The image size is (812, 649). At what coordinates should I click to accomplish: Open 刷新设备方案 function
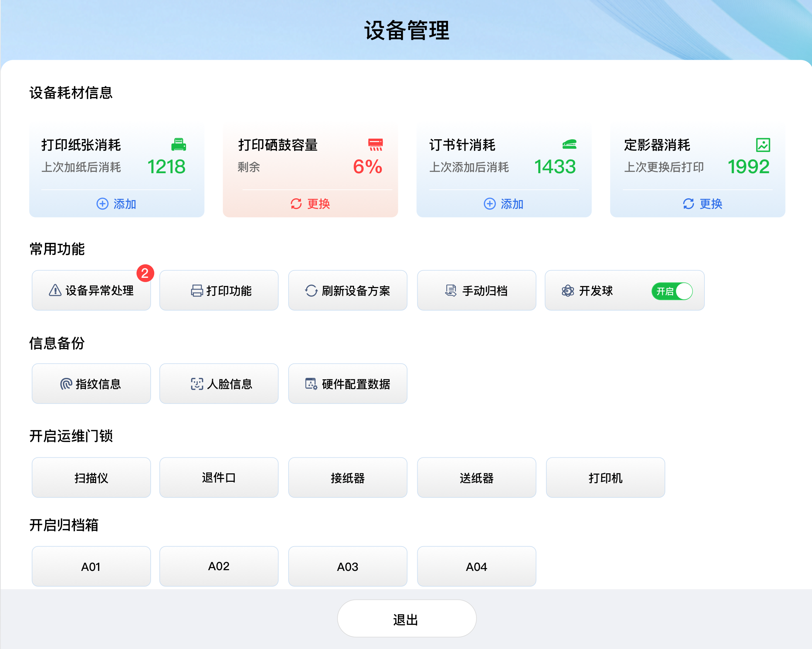(348, 291)
